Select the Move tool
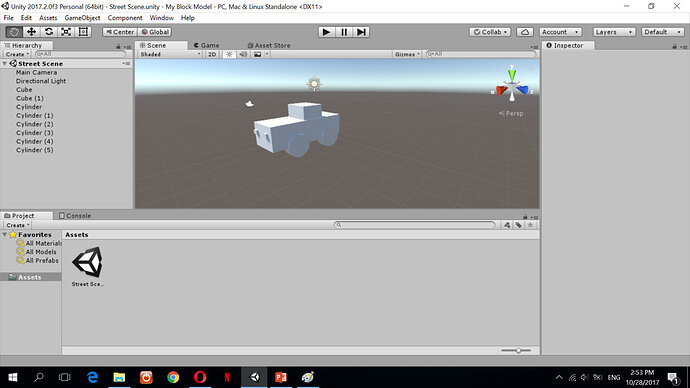The height and width of the screenshot is (388, 690). pos(31,32)
